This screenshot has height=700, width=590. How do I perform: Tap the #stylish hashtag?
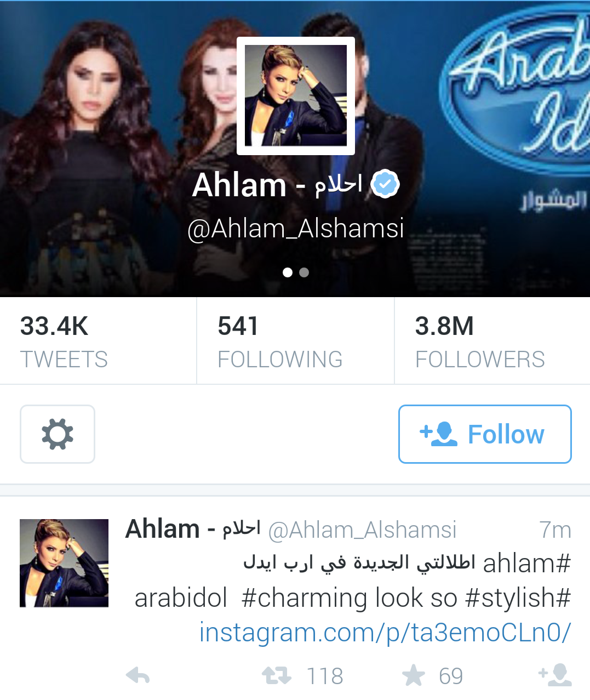point(518,597)
